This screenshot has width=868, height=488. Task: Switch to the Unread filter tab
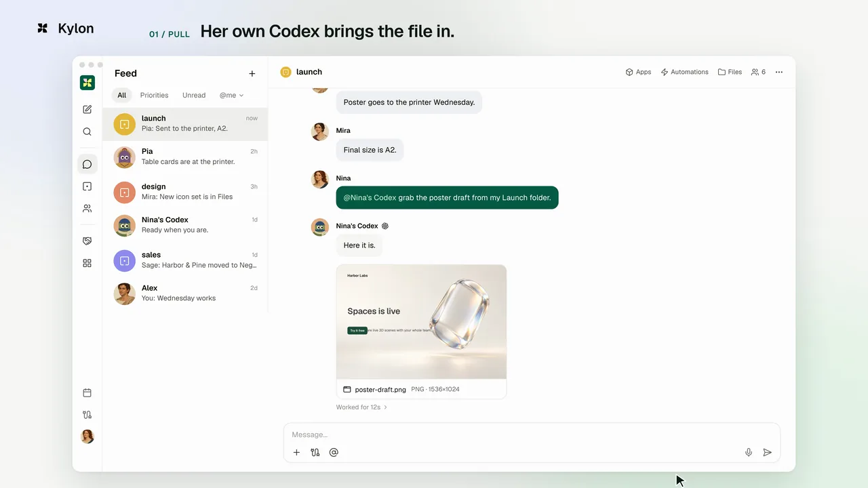pos(194,95)
